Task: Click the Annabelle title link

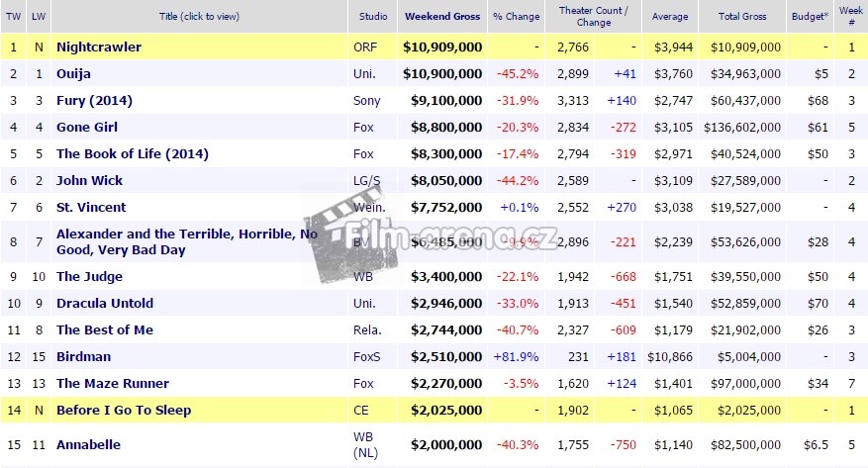Action: point(89,444)
